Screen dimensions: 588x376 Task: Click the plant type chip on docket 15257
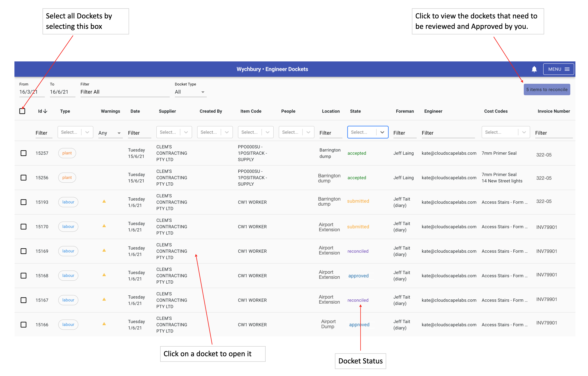(67, 153)
